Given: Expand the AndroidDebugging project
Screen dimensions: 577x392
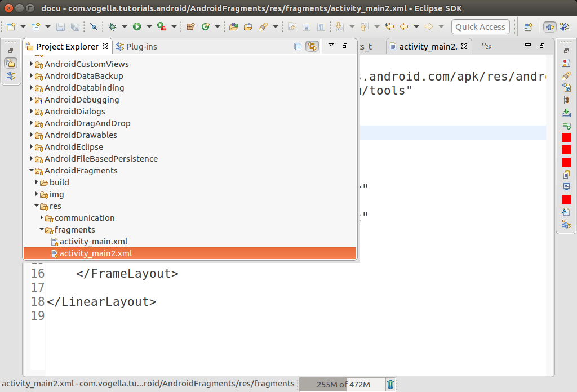Looking at the screenshot, I should (32, 99).
